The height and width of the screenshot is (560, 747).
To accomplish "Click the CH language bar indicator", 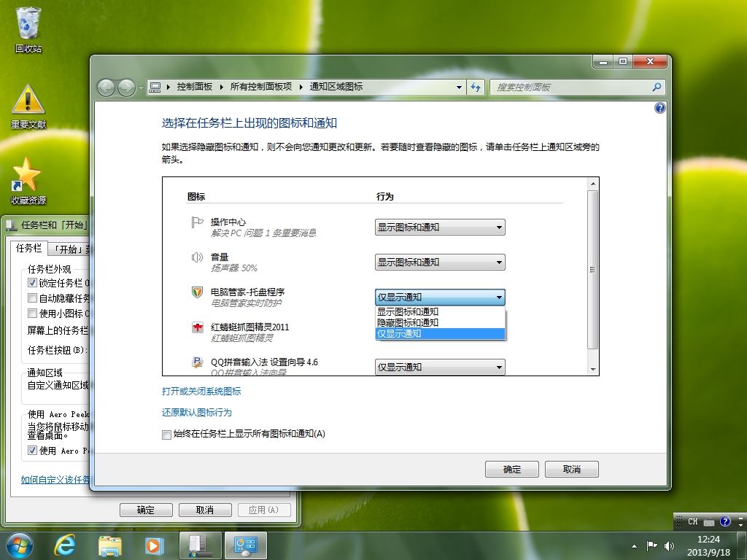I will [x=693, y=522].
